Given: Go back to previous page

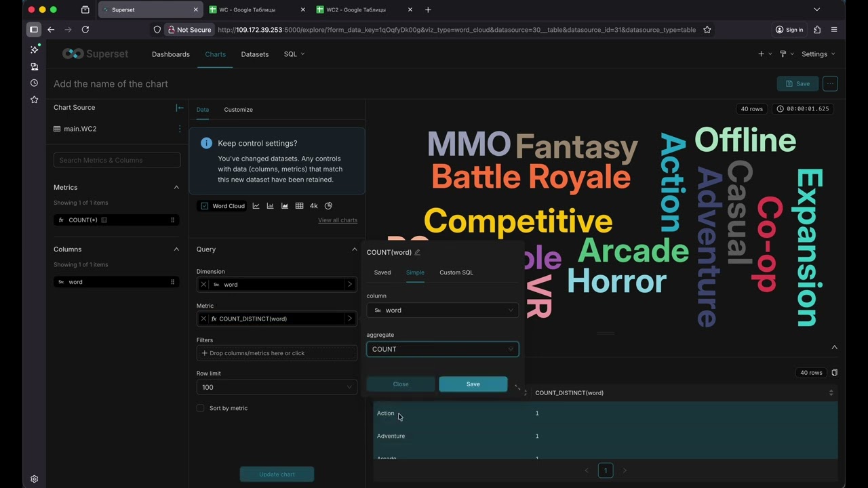Looking at the screenshot, I should coord(51,30).
